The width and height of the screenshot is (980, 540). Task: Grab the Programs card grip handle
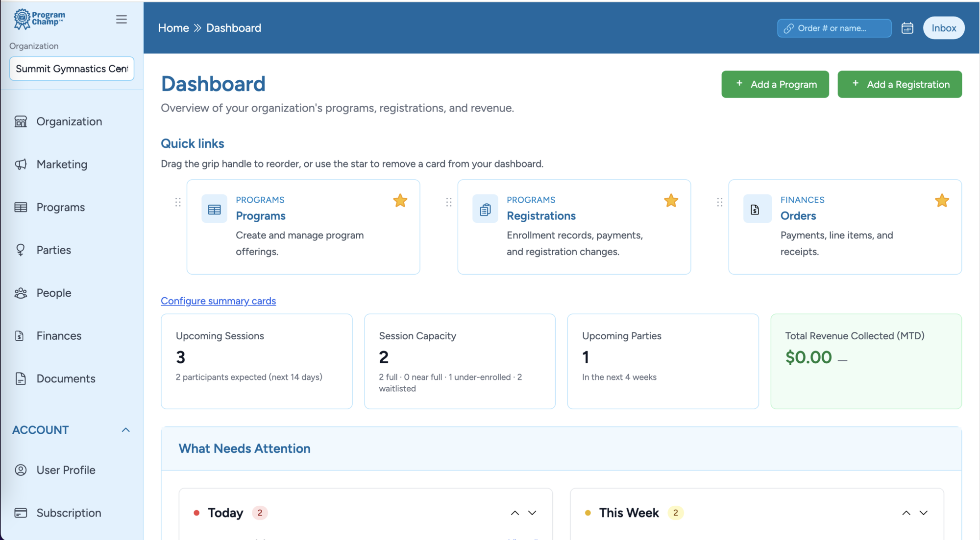point(178,202)
